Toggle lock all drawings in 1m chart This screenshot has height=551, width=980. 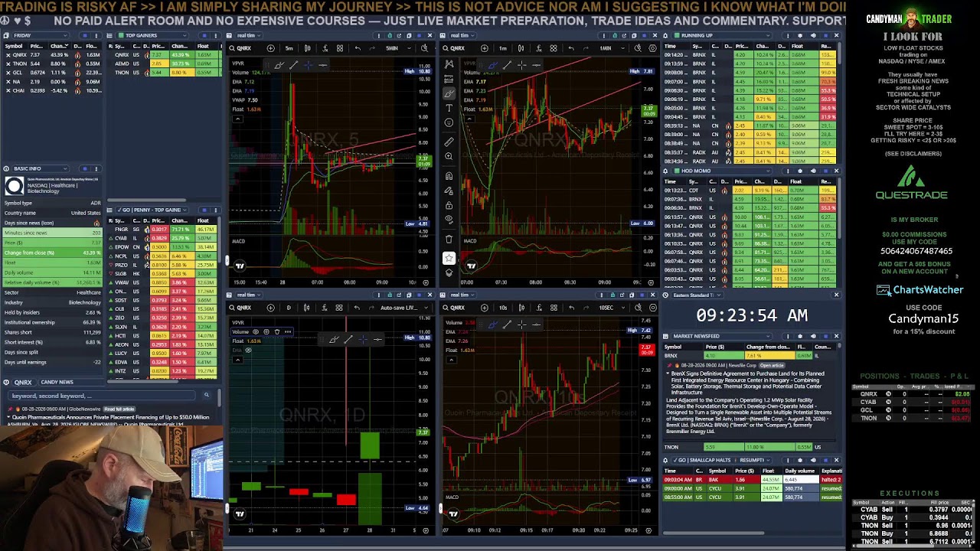point(449,205)
